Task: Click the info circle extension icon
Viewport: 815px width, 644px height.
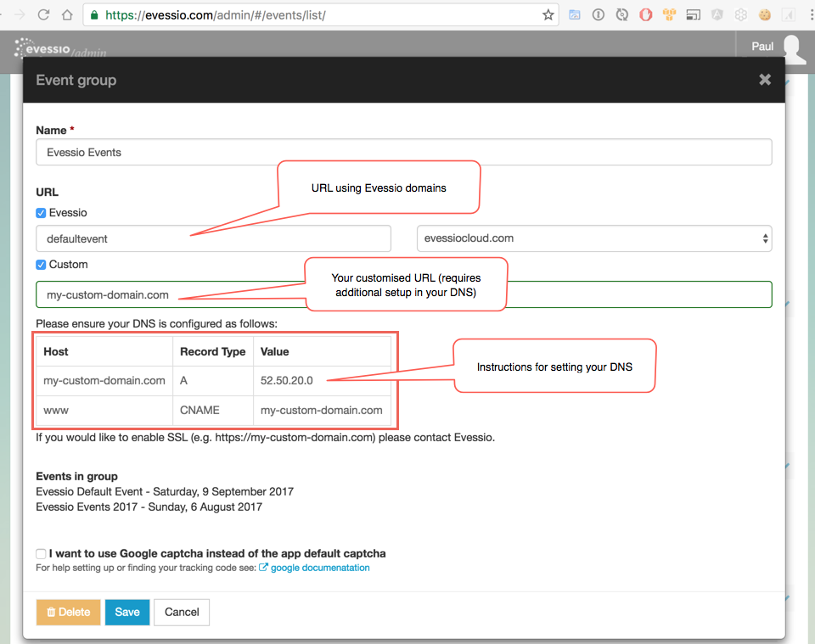Action: coord(599,14)
